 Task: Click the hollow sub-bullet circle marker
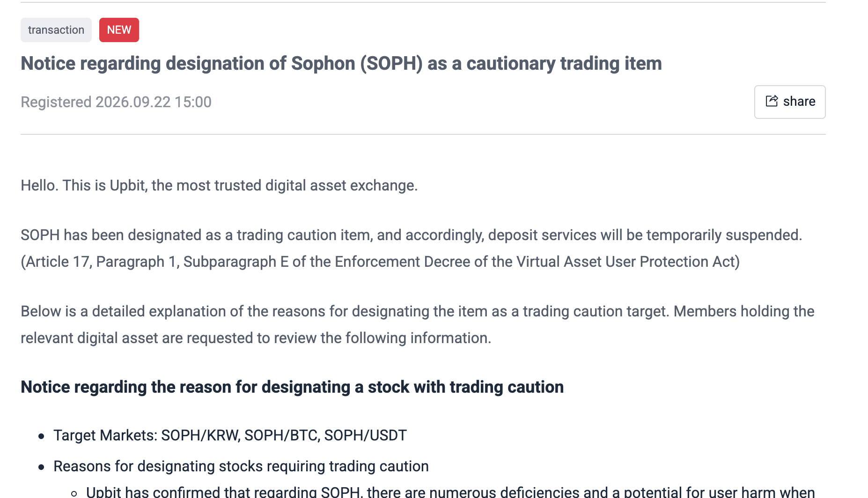[74, 493]
